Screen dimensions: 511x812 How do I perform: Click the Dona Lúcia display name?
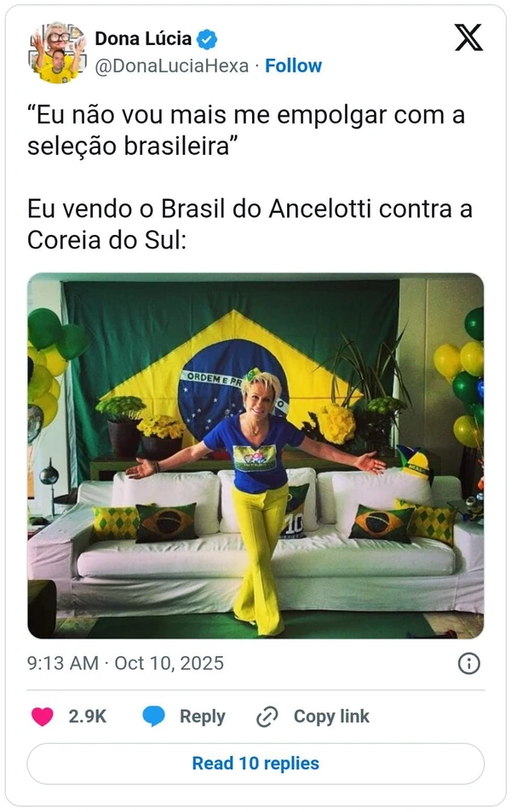coord(143,38)
